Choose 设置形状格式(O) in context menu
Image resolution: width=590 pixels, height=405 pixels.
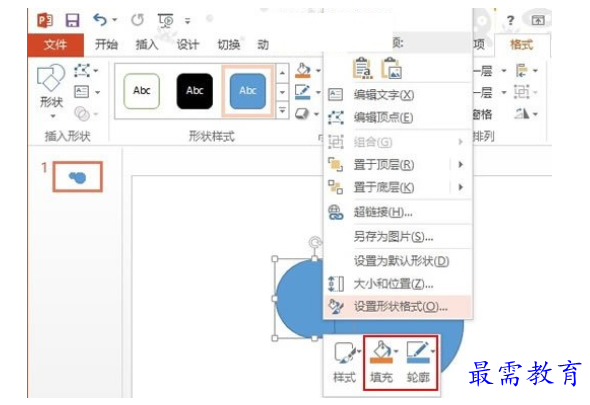(x=398, y=307)
